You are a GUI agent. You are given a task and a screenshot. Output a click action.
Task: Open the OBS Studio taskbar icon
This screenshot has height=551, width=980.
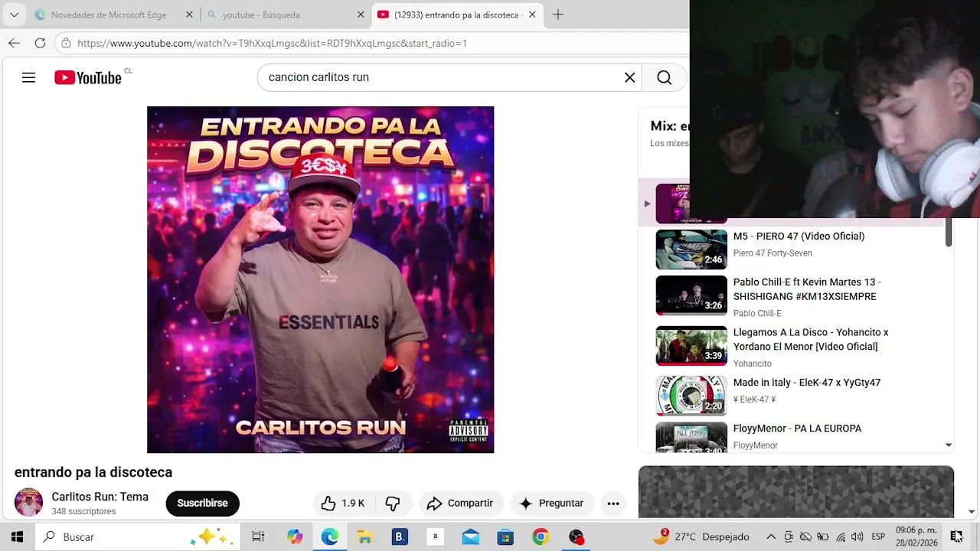pos(576,537)
